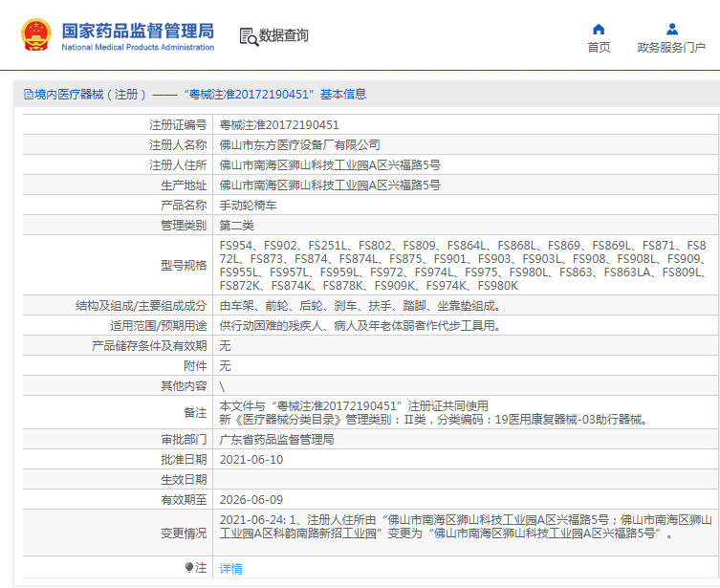Screen dimensions: 720x588
Task: Select registration number 粤械注准20172190451 value
Action: click(x=279, y=125)
